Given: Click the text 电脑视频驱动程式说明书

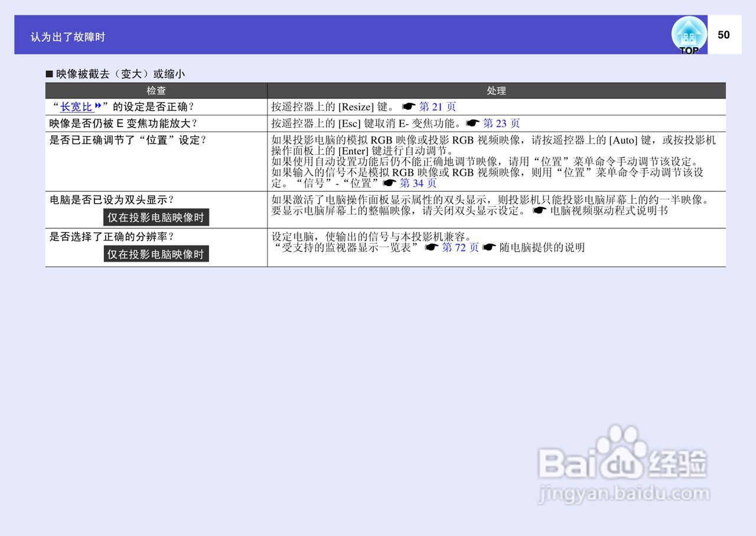Looking at the screenshot, I should pos(609,210).
